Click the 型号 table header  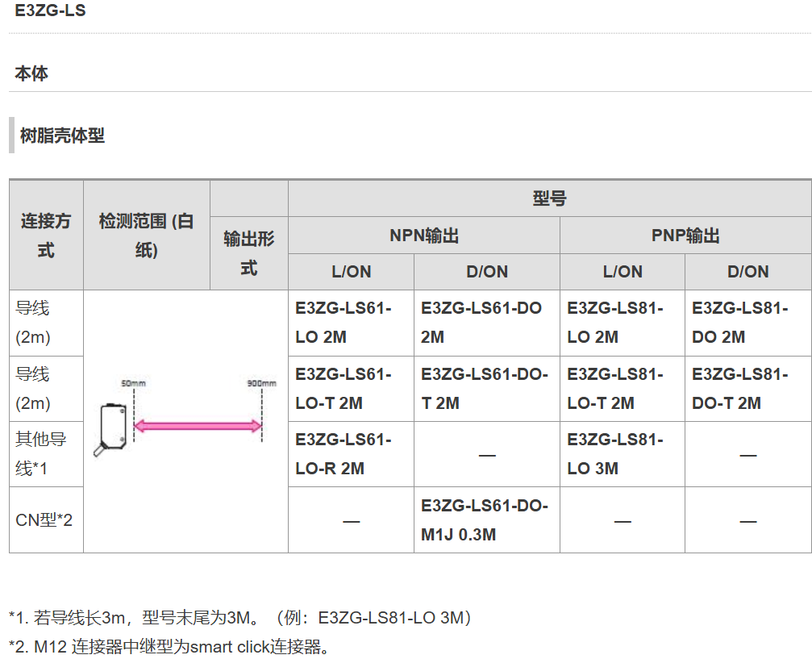549,198
